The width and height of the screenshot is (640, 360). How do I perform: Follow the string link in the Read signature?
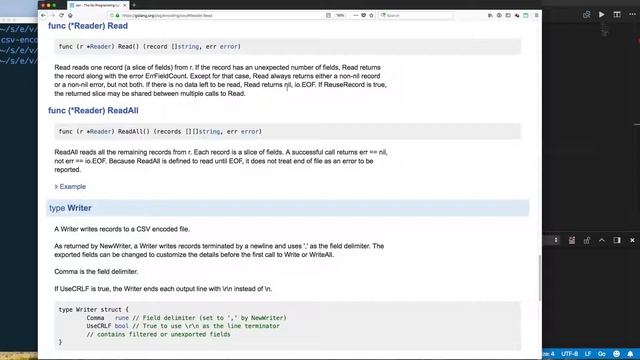tap(188, 47)
